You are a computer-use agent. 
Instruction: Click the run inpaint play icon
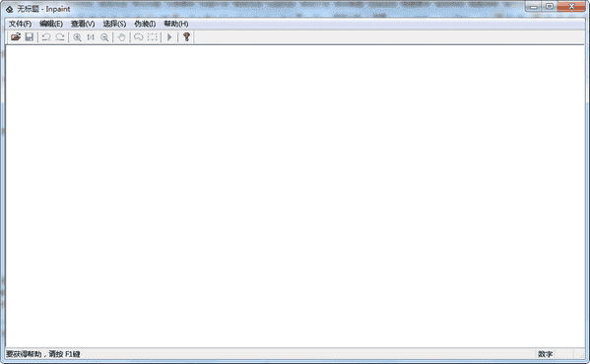(169, 36)
